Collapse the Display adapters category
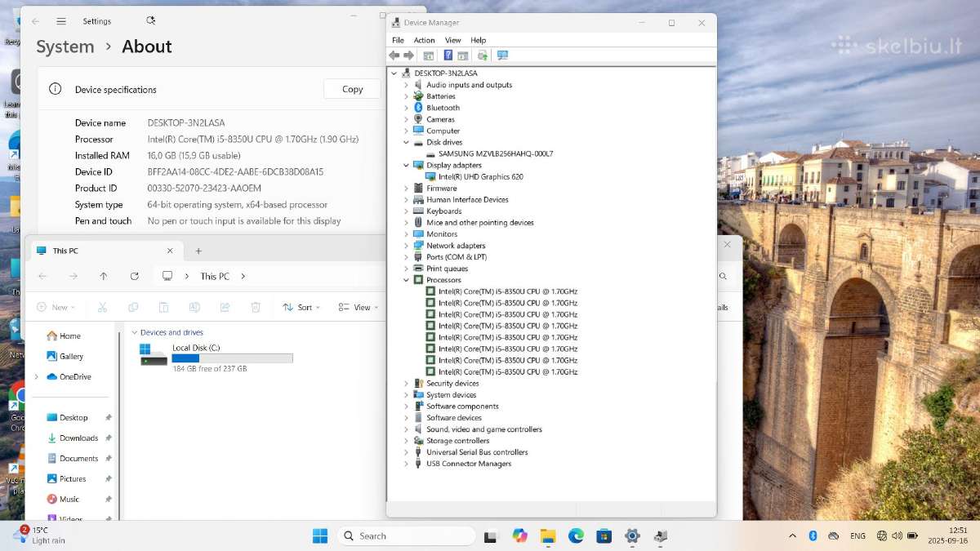 (406, 165)
